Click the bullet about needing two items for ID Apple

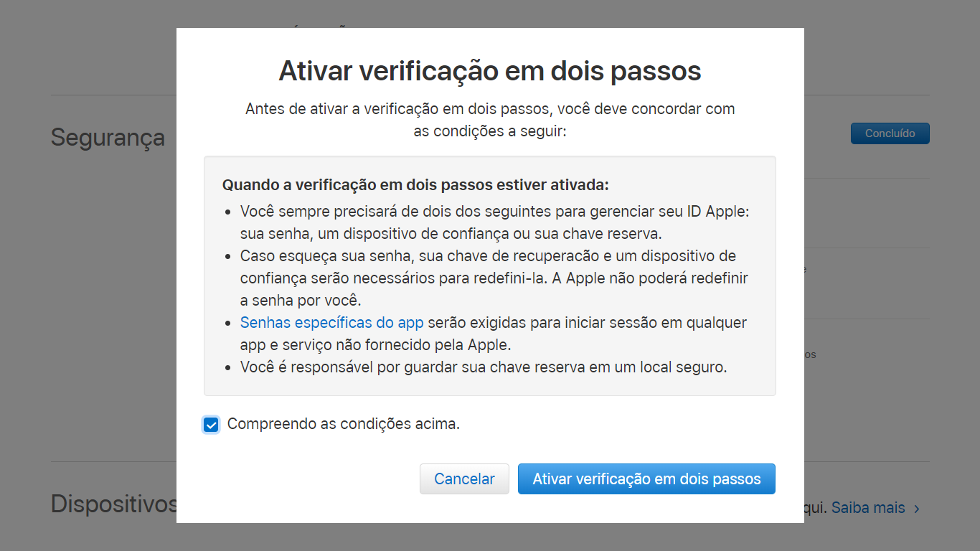[495, 223]
